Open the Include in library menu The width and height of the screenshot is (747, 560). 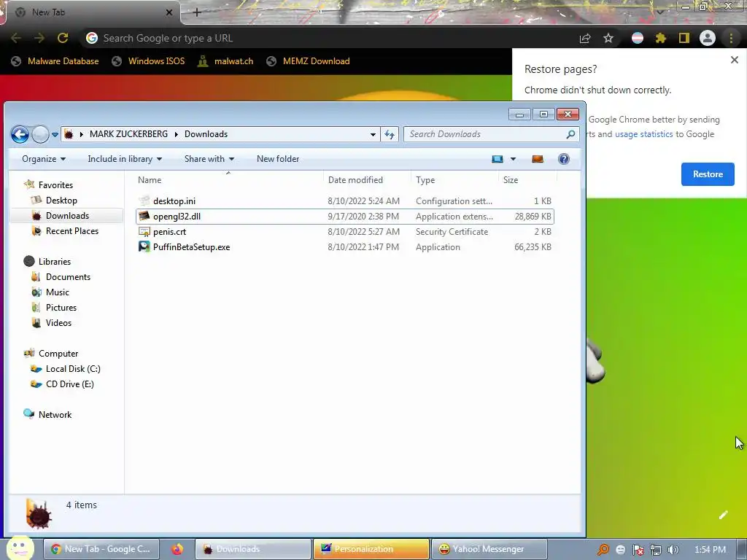pyautogui.click(x=125, y=159)
